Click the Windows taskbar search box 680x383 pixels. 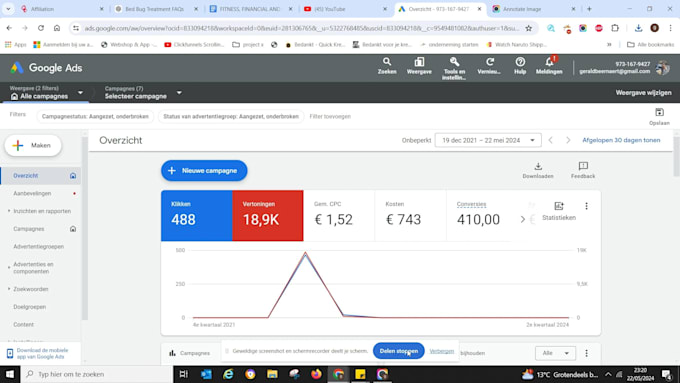[96, 374]
